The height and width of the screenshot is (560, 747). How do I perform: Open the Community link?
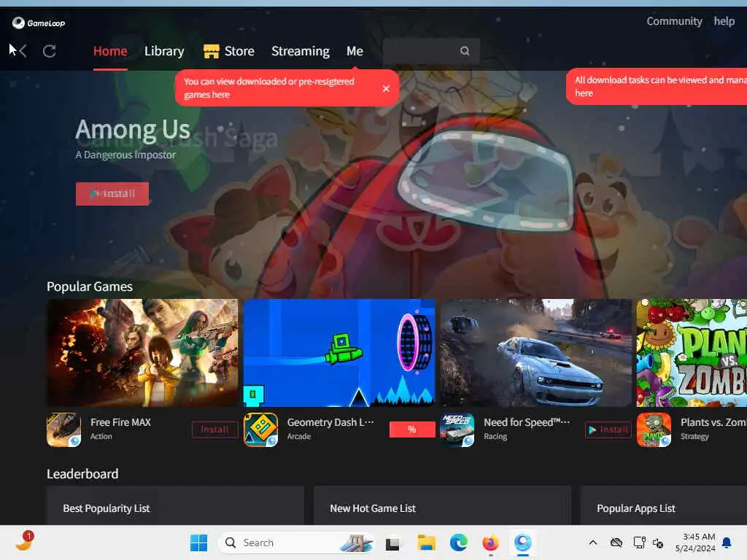(x=674, y=21)
